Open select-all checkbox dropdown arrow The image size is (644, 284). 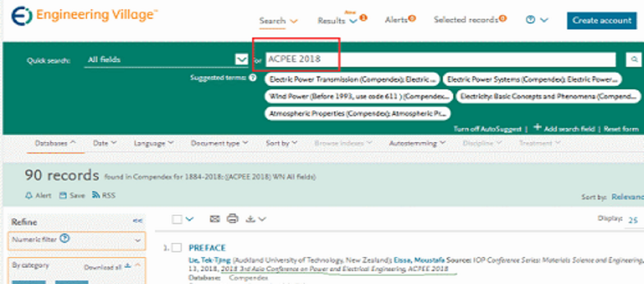coord(189,219)
